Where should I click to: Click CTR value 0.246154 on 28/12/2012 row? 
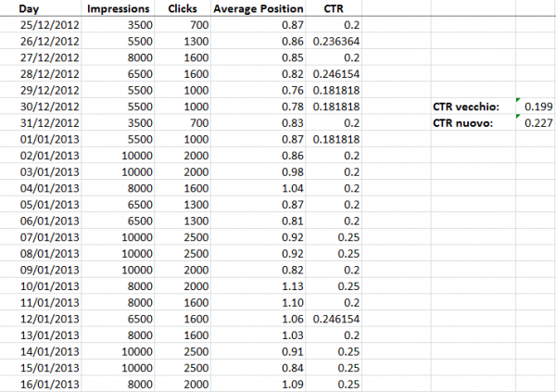click(334, 74)
